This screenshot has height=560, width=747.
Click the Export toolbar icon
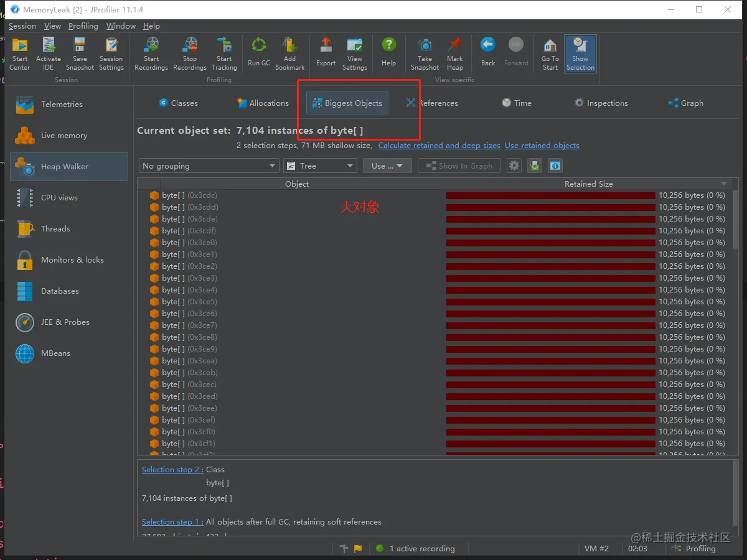click(x=326, y=52)
